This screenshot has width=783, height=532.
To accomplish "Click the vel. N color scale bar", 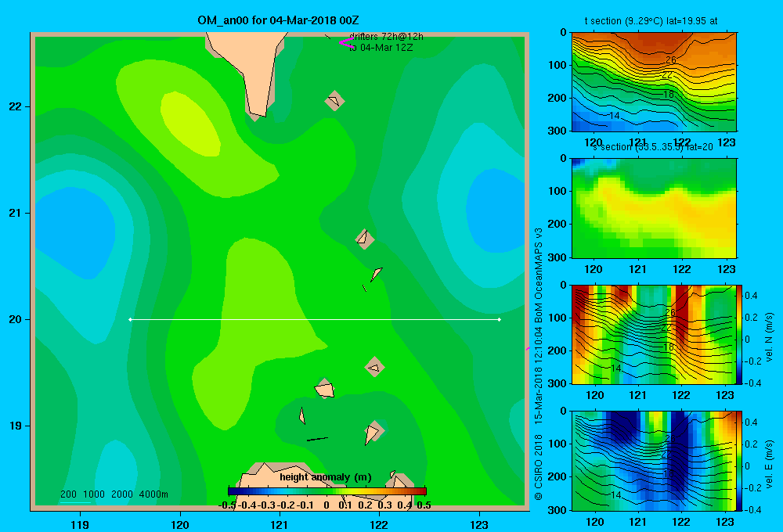I will pos(740,334).
